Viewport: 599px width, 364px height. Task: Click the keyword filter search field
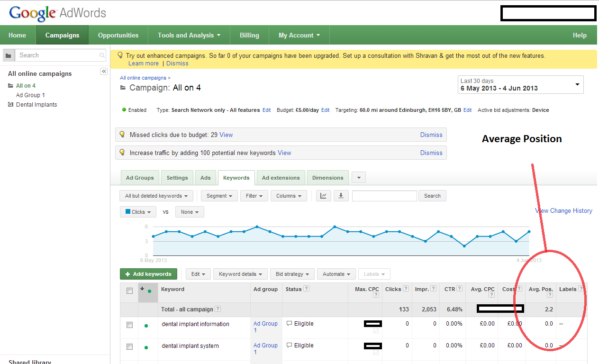click(x=384, y=196)
